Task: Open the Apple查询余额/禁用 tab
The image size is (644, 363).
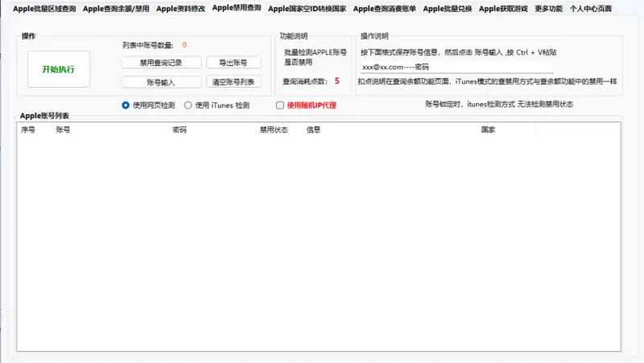Action: pyautogui.click(x=116, y=8)
